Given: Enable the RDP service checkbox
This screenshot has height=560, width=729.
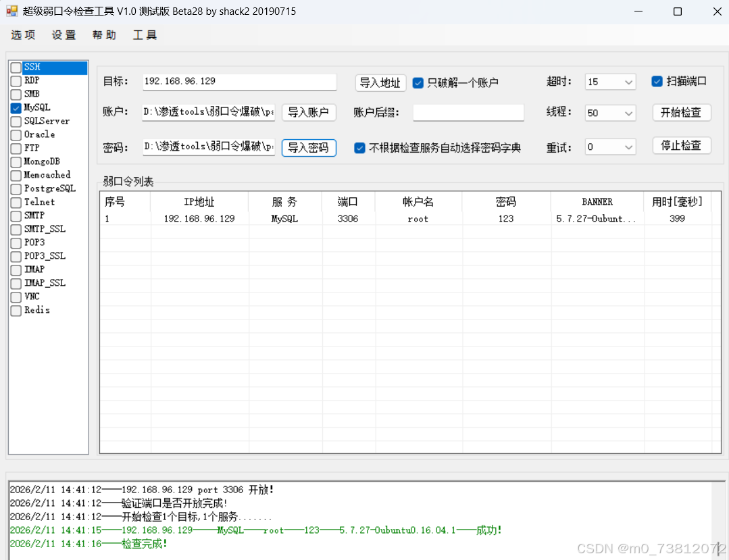Looking at the screenshot, I should coord(16,81).
